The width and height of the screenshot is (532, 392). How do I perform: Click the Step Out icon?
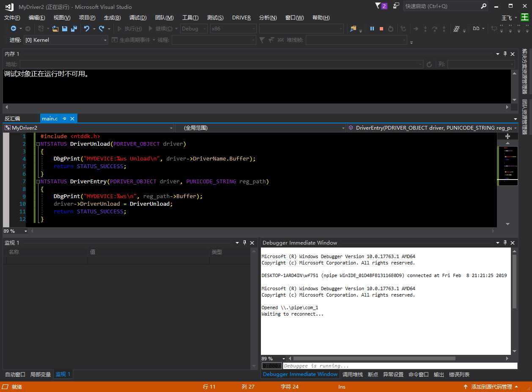pos(444,29)
